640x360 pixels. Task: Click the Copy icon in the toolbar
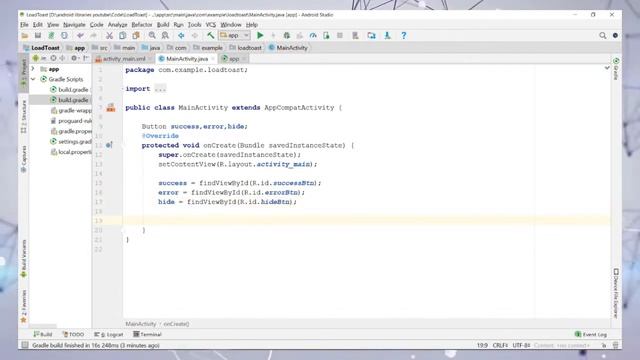pos(122,36)
